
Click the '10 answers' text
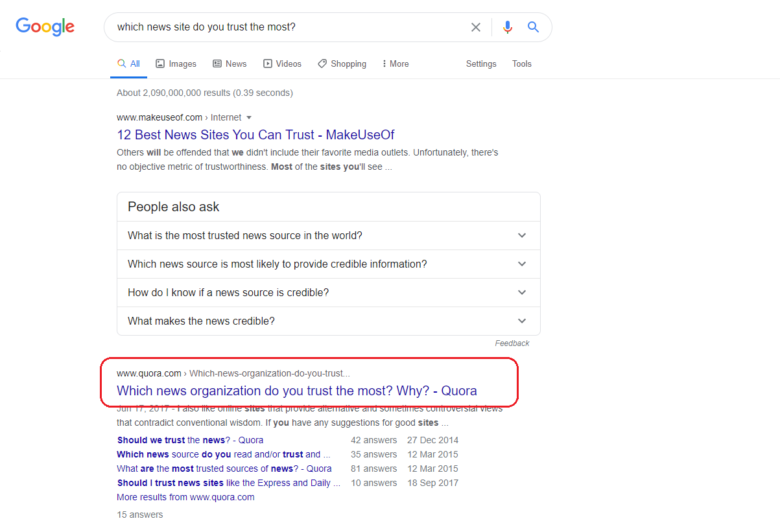tap(374, 483)
